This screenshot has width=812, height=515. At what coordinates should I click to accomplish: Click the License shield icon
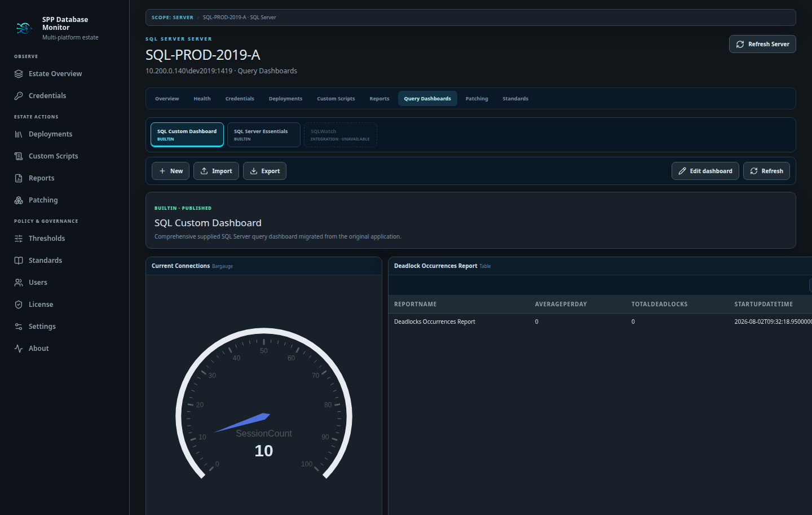[19, 305]
